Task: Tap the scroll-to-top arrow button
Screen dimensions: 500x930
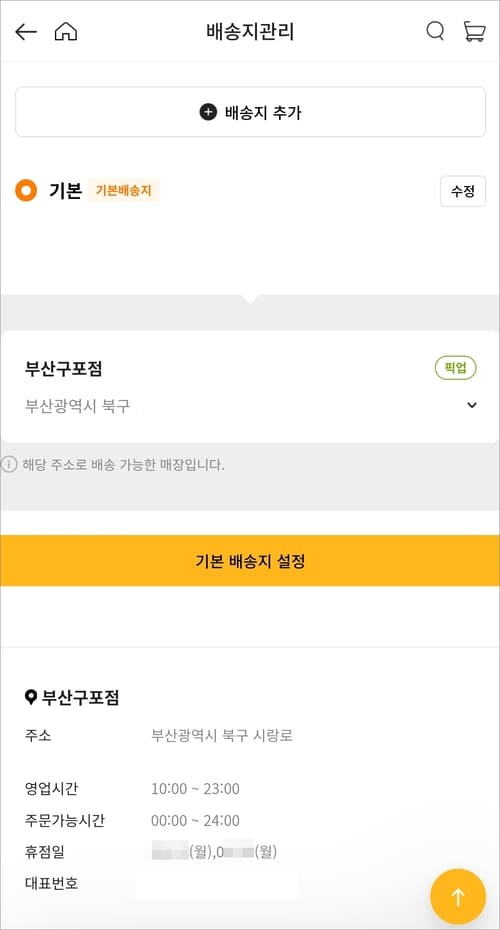Action: point(458,897)
